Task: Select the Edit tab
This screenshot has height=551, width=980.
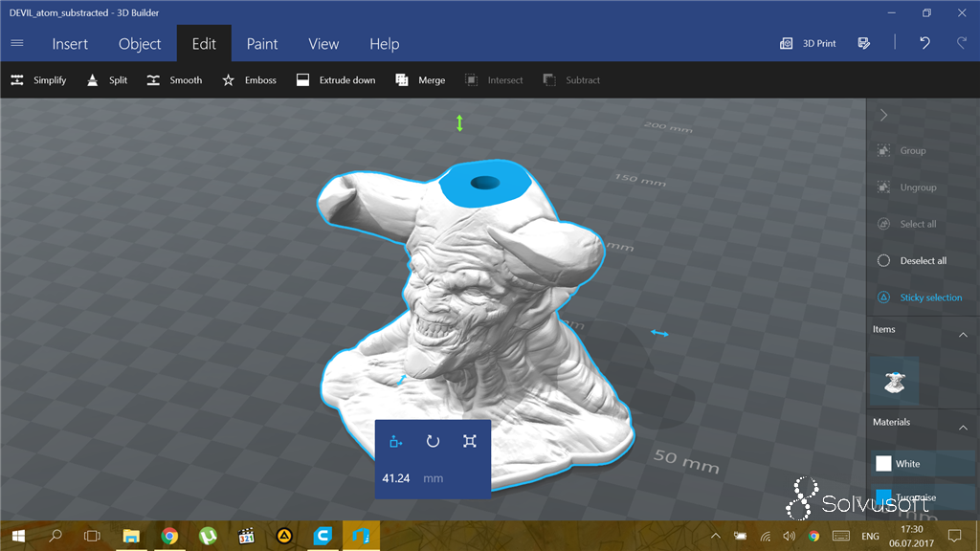Action: (204, 44)
